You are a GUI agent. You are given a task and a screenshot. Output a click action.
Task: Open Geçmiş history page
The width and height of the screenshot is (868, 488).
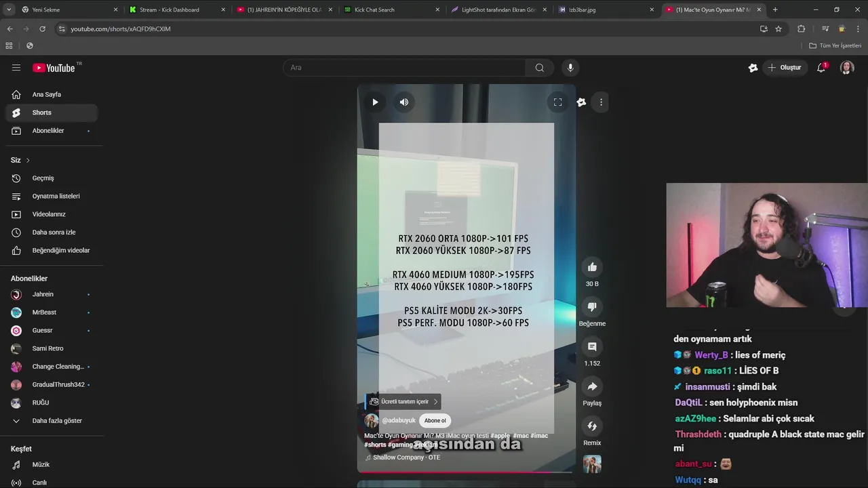(52, 178)
